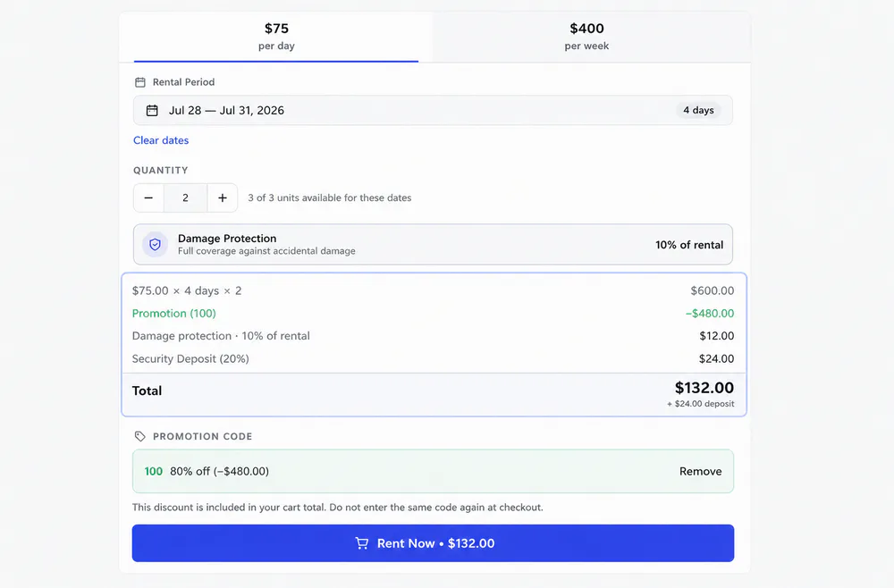The image size is (894, 588).
Task: Click the QUANTITY heading
Action: [161, 171]
